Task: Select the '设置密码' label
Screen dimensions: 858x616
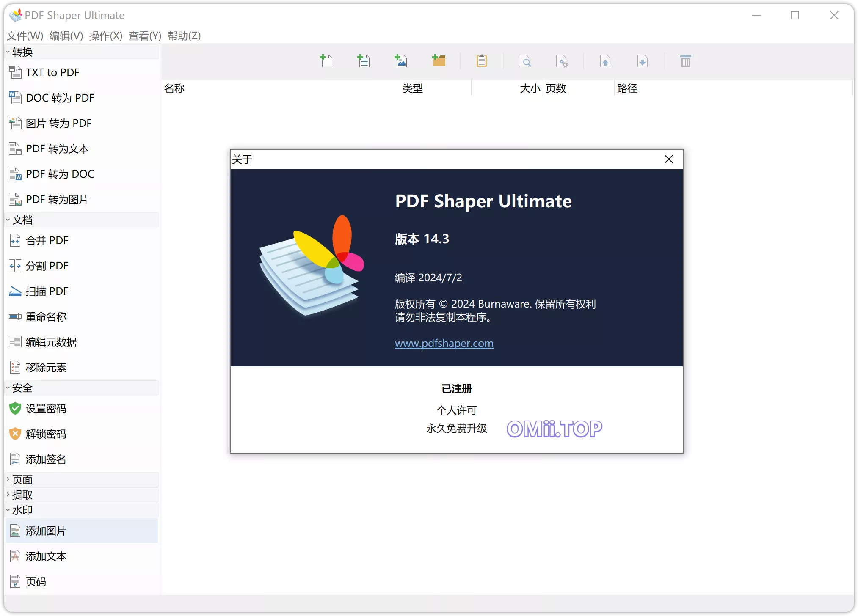Action: (x=46, y=409)
